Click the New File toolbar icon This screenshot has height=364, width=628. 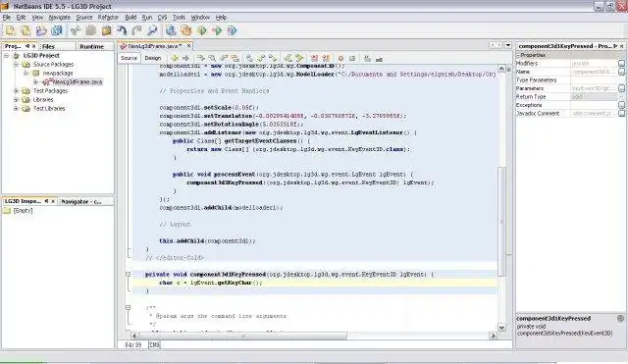[11, 30]
